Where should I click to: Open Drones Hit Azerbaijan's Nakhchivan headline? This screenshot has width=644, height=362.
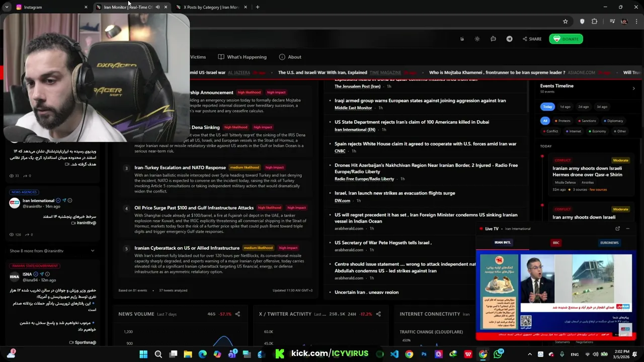[x=426, y=168]
